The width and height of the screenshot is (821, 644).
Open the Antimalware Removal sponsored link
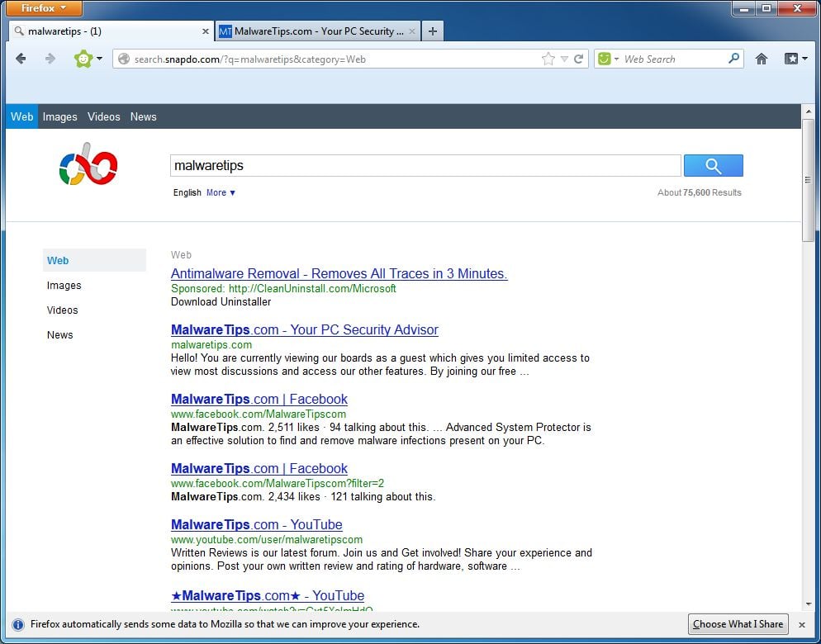click(339, 273)
